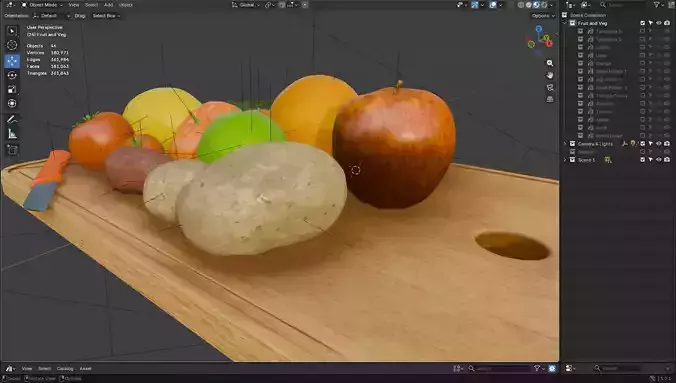Open asset browser Asset menu

[85, 369]
